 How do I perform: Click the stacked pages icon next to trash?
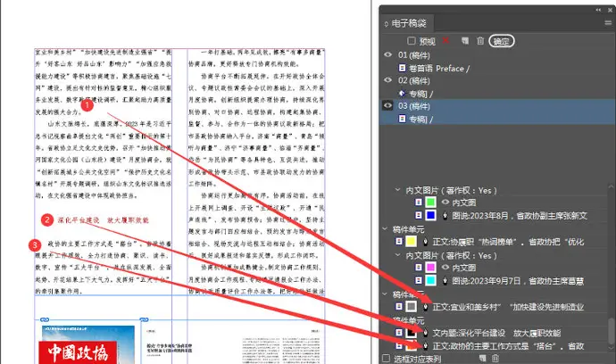click(463, 41)
